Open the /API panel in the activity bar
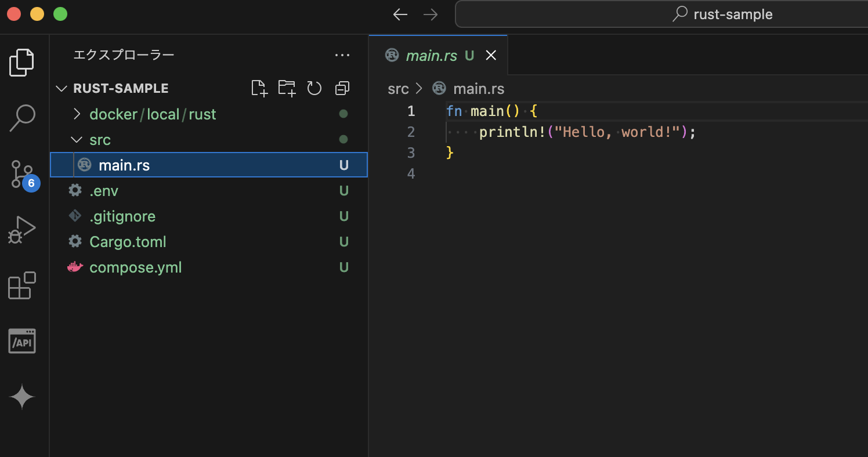This screenshot has width=868, height=457. (x=22, y=341)
